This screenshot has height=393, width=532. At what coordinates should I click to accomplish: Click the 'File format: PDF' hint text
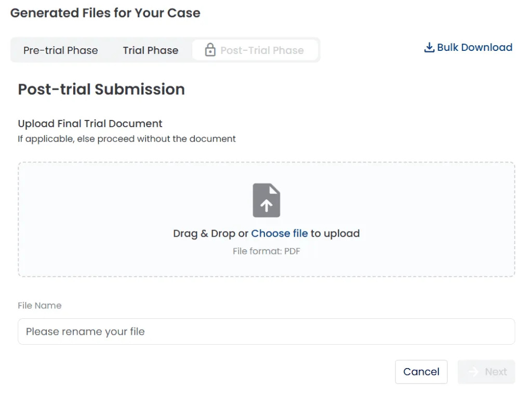267,251
